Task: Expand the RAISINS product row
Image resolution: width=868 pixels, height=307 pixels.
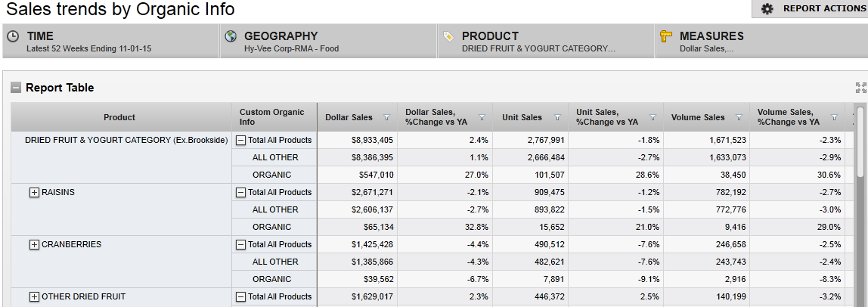Action: 34,192
